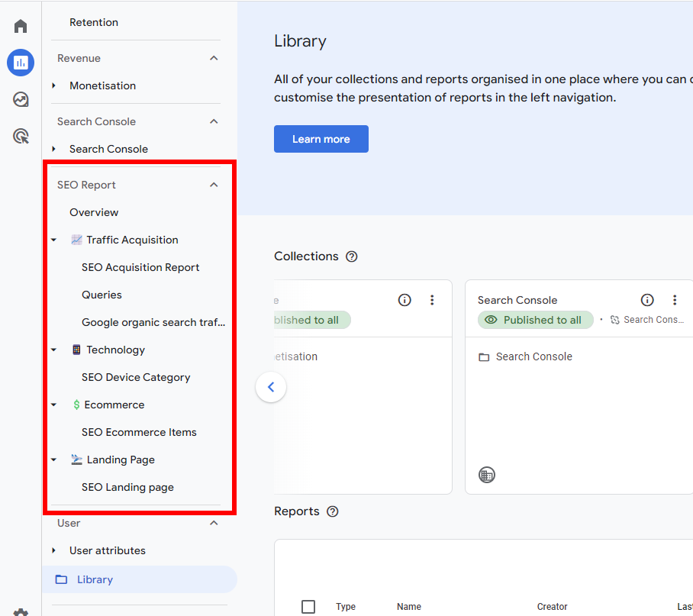The height and width of the screenshot is (616, 693).
Task: Click the Learn more button
Action: (x=321, y=139)
